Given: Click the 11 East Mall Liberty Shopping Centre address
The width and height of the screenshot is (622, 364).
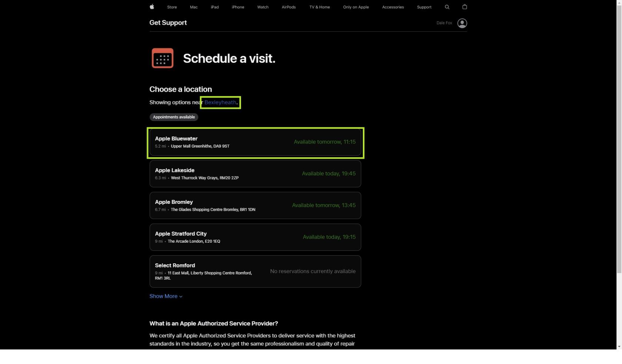Looking at the screenshot, I should coord(204,276).
